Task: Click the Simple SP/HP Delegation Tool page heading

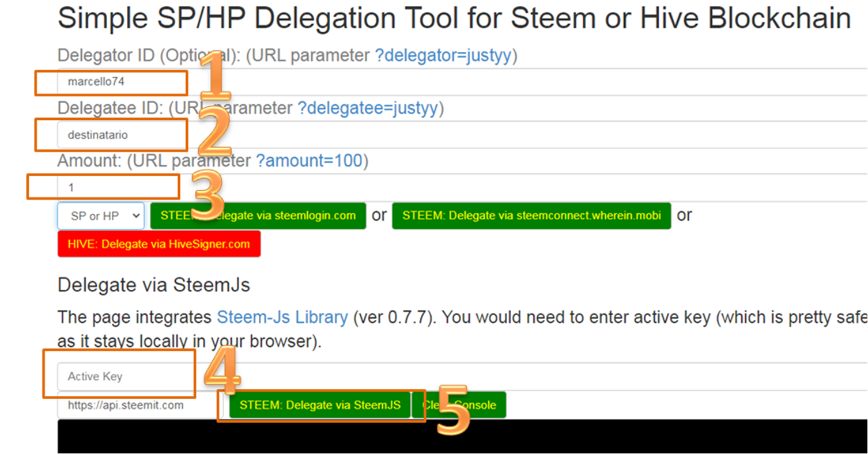Action: pyautogui.click(x=454, y=18)
